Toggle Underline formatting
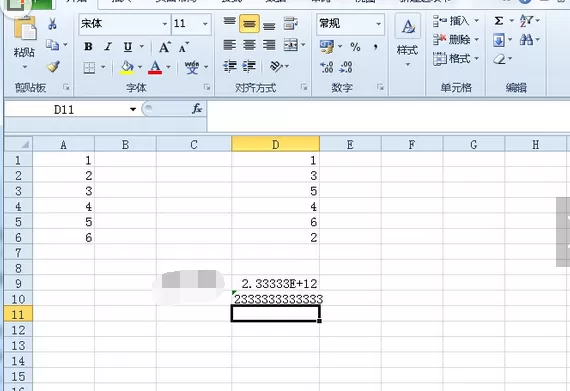Viewport: 570px width, 391px height. (x=128, y=47)
